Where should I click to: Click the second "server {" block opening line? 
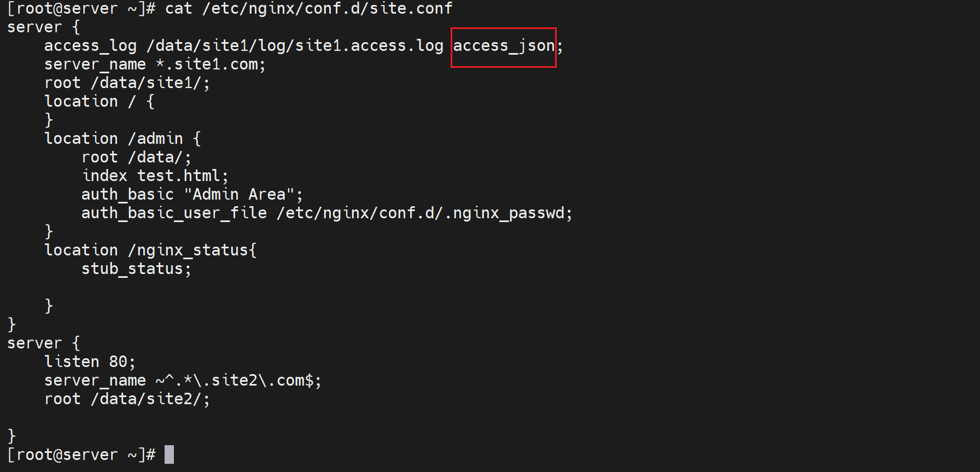pos(43,343)
